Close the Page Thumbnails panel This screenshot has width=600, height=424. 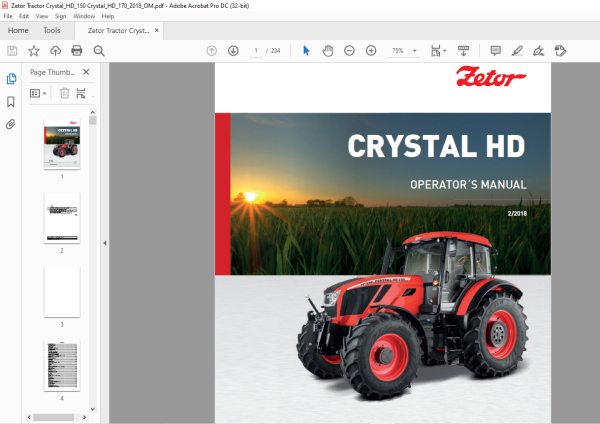click(86, 72)
